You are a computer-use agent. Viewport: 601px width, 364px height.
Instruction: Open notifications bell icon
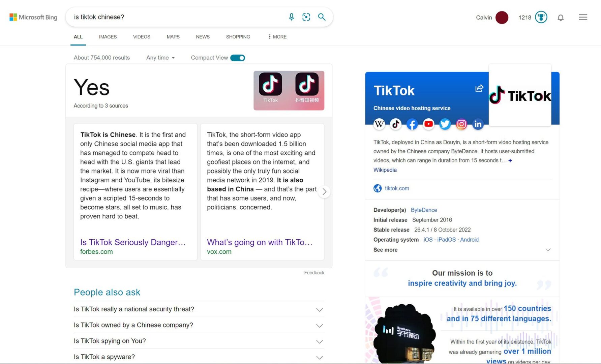[561, 18]
